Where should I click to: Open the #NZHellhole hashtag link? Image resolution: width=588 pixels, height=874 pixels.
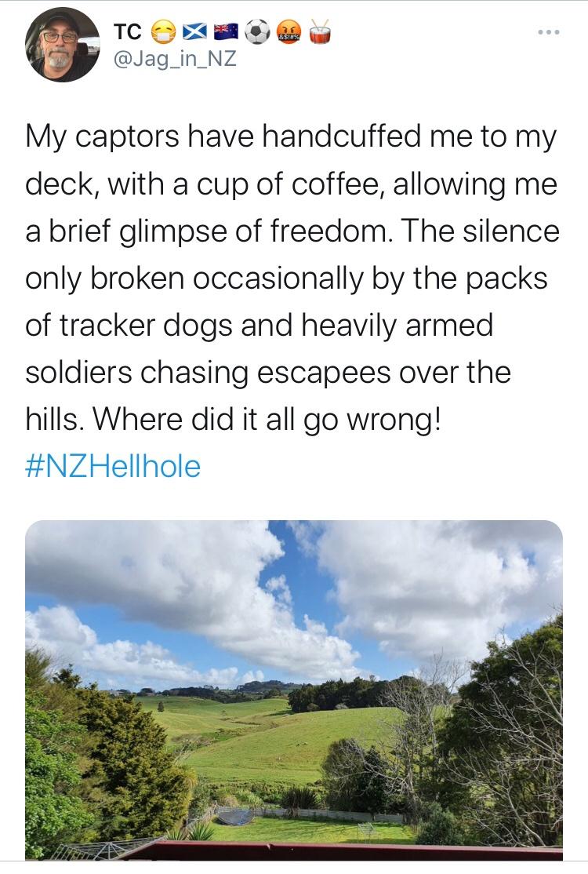[113, 467]
